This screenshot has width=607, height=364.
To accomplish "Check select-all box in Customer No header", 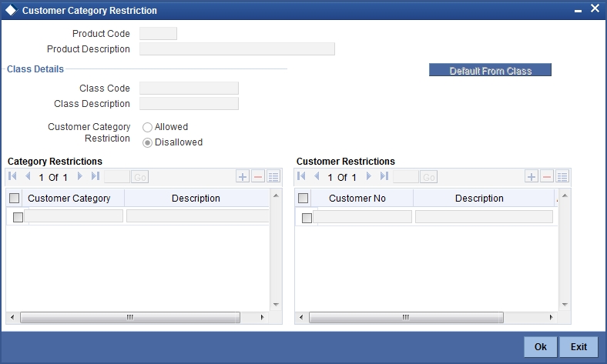I will [x=303, y=198].
